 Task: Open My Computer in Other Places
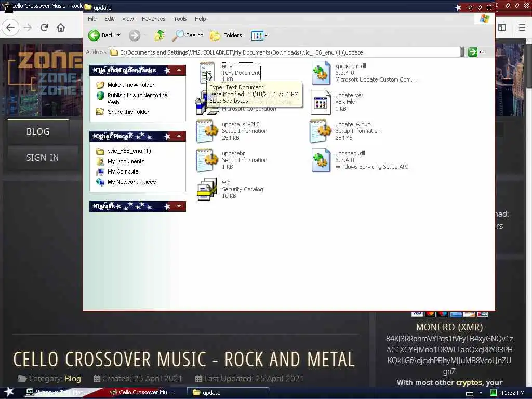[124, 171]
